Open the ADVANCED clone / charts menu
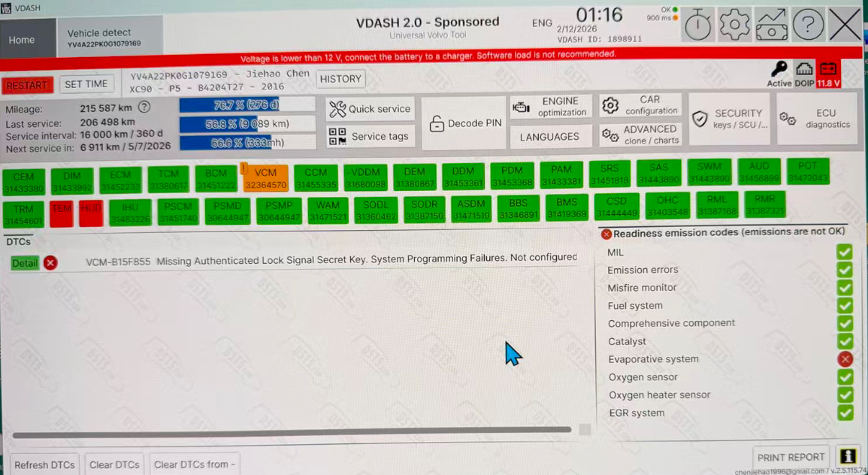 641,135
